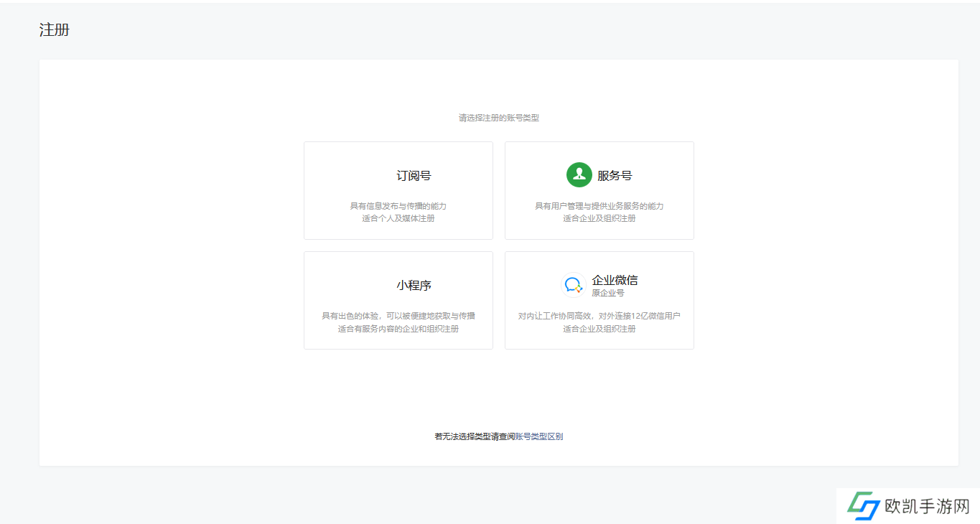Click 适合企业及组织注册 in the 服务号 card
This screenshot has width=980, height=524.
[599, 218]
